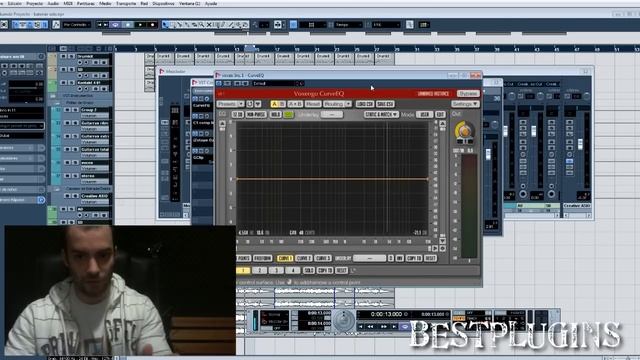Select the Mute (X) tool in toolbar

(209, 25)
